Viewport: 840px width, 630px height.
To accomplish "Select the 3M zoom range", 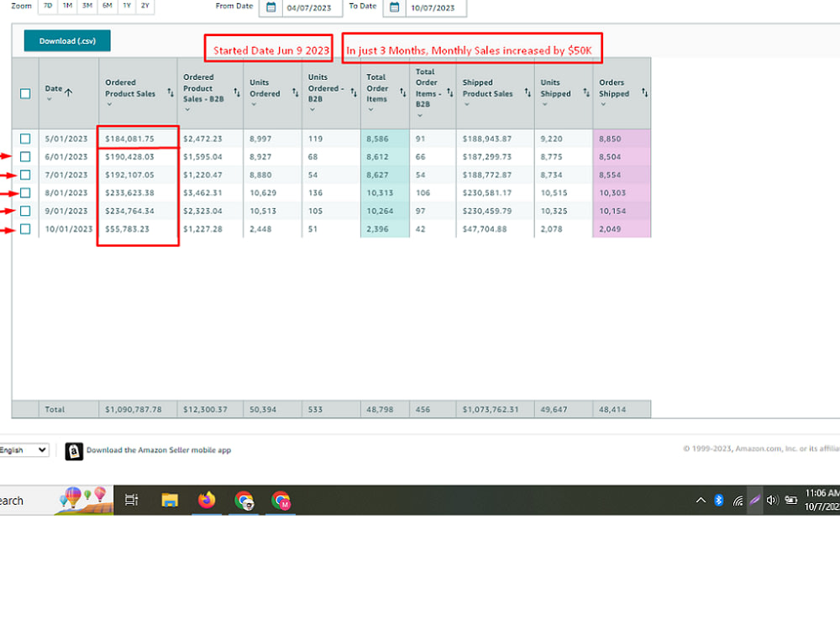I will pyautogui.click(x=87, y=6).
